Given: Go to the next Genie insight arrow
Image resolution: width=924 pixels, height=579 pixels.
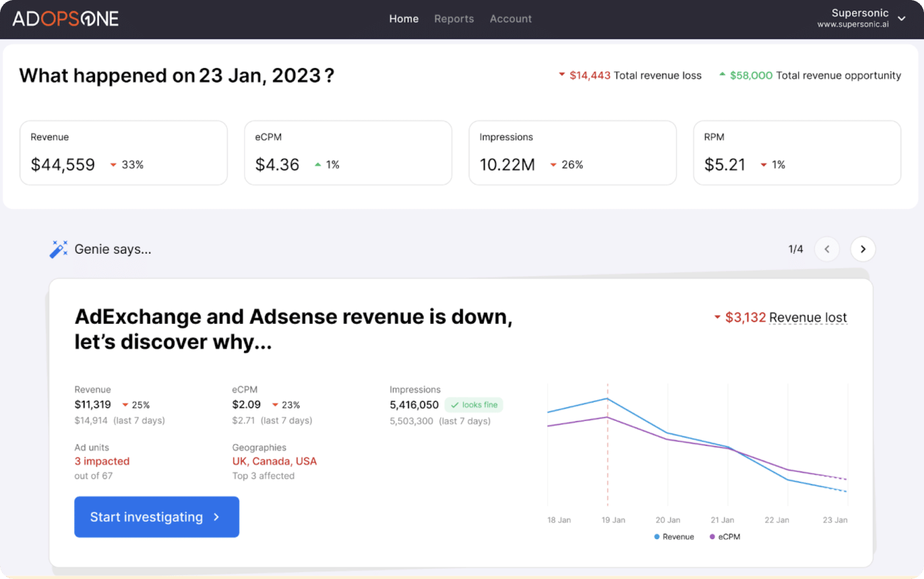Looking at the screenshot, I should coord(862,249).
